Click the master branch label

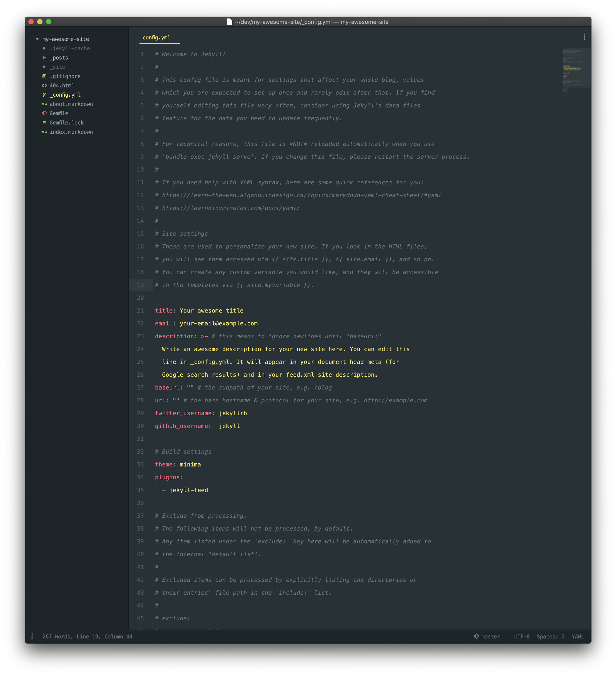(491, 636)
